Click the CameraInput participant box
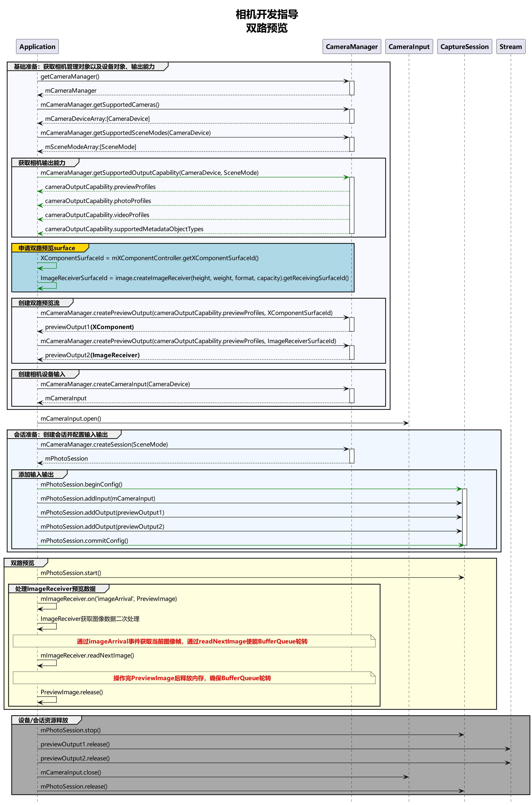Viewport: 532px width, 805px height. [409, 47]
